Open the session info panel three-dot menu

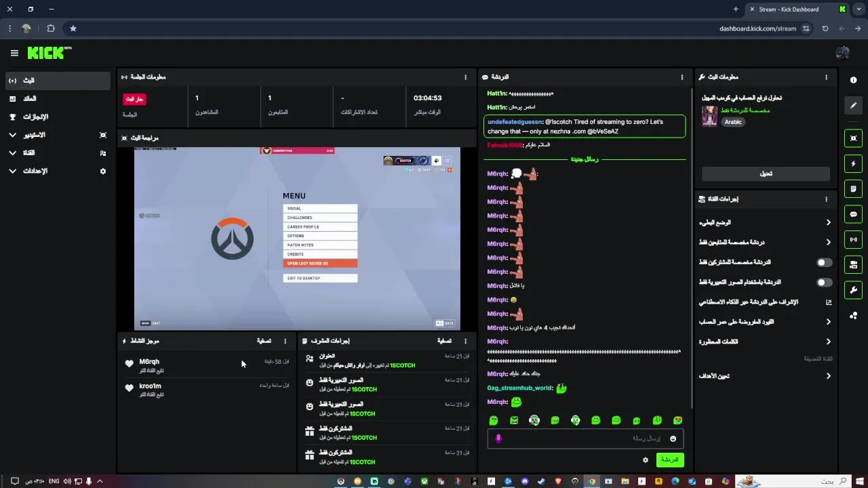pos(465,77)
